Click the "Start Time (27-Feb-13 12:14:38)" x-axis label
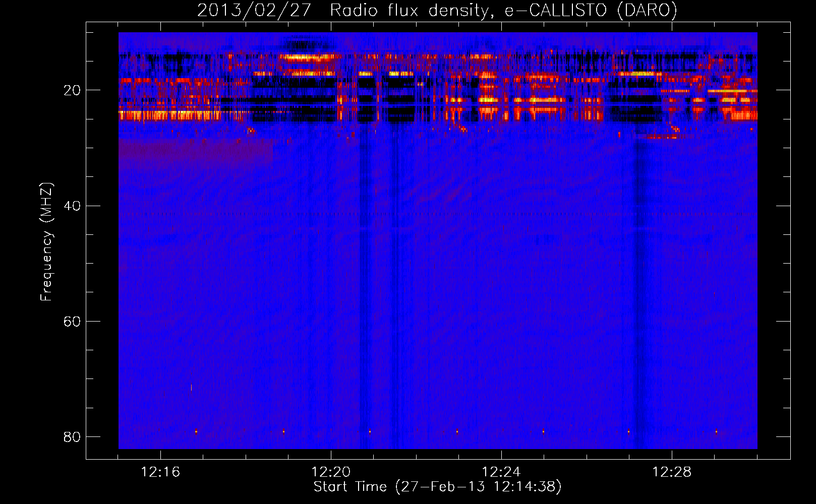This screenshot has width=816, height=504. pyautogui.click(x=437, y=487)
